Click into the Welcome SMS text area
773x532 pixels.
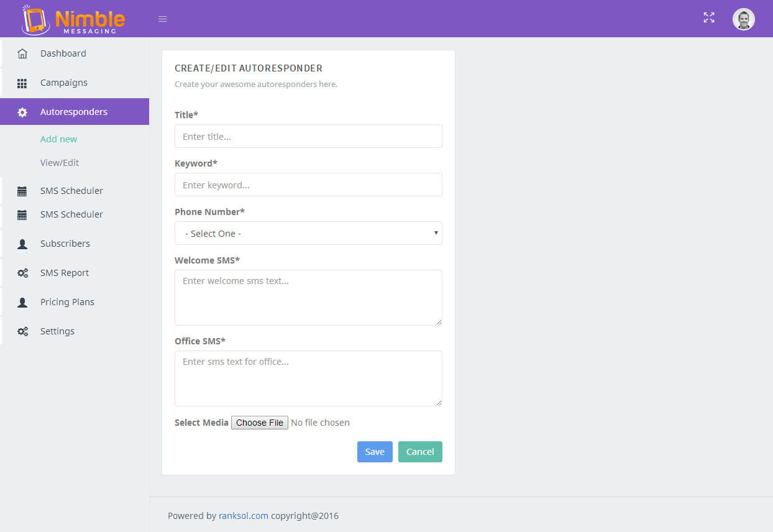pos(308,297)
